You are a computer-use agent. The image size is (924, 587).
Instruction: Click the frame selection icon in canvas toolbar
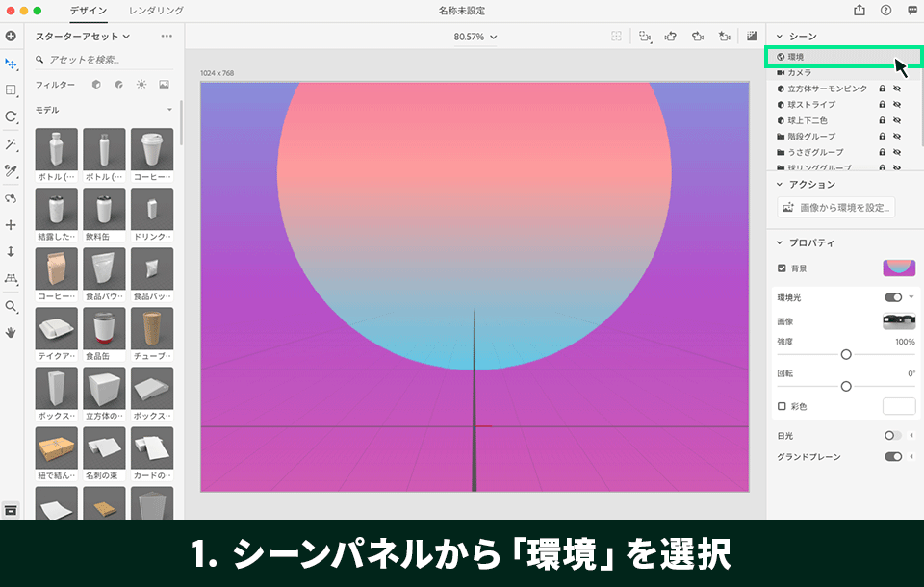pyautogui.click(x=616, y=37)
